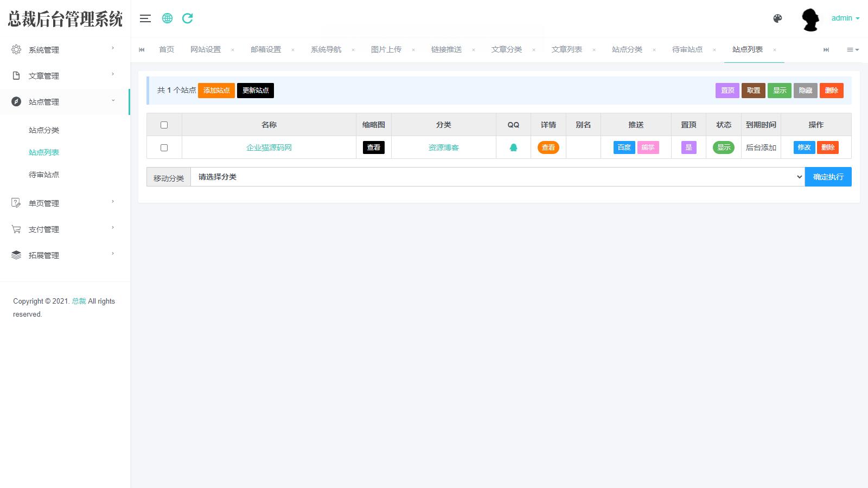
Task: Click the user avatar at top right
Action: pyautogui.click(x=810, y=19)
